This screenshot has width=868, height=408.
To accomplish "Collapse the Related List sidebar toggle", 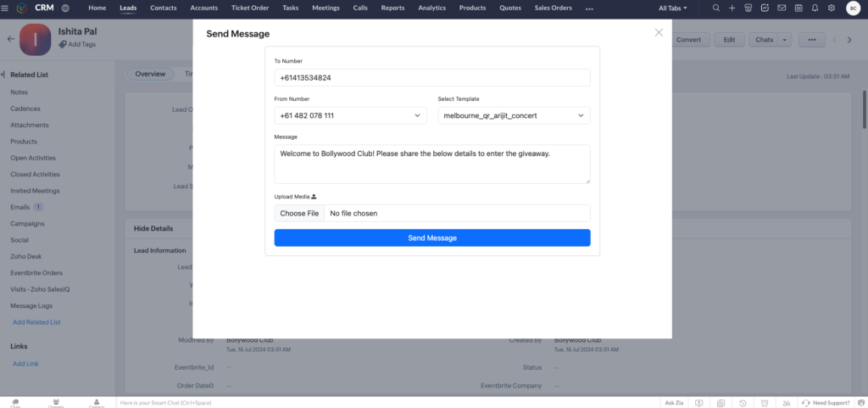I will [3, 74].
